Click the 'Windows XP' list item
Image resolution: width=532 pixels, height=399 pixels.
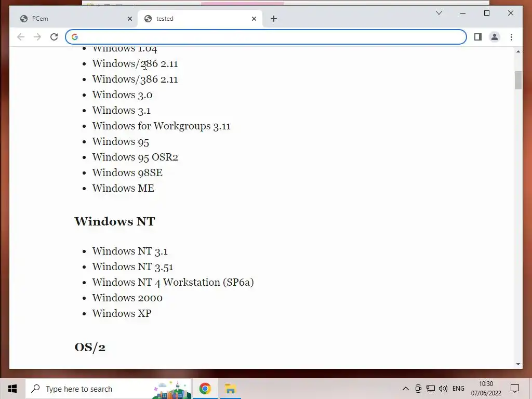(x=122, y=313)
